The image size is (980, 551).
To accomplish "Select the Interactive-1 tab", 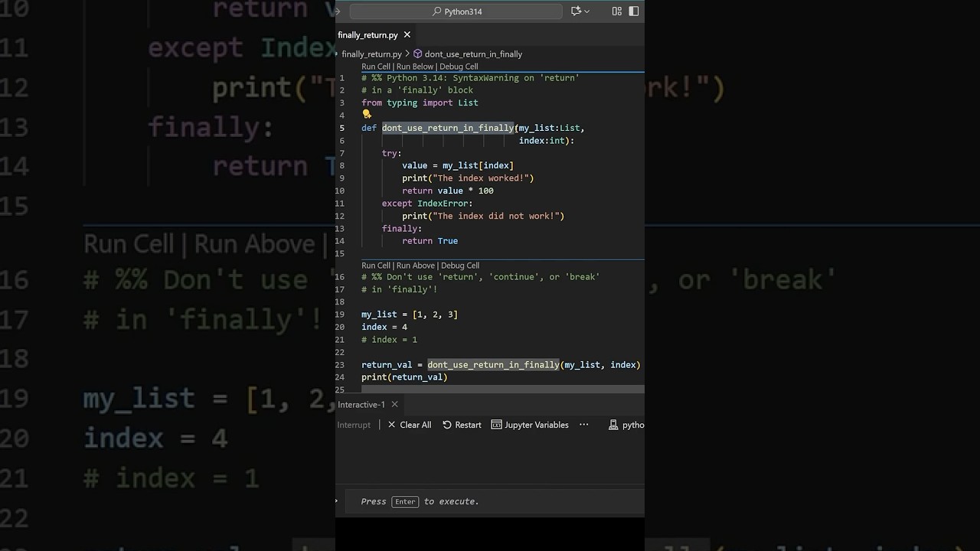I will tap(361, 405).
